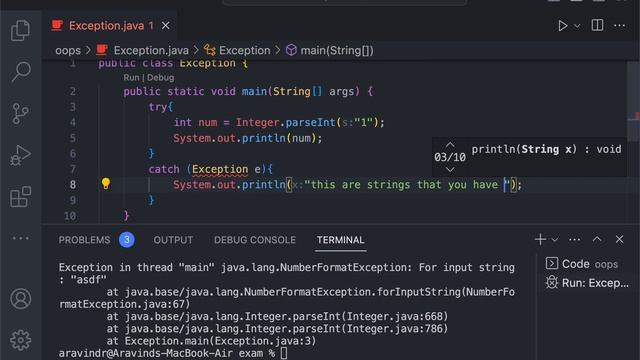Select the Exception.java editor tab

[110, 26]
